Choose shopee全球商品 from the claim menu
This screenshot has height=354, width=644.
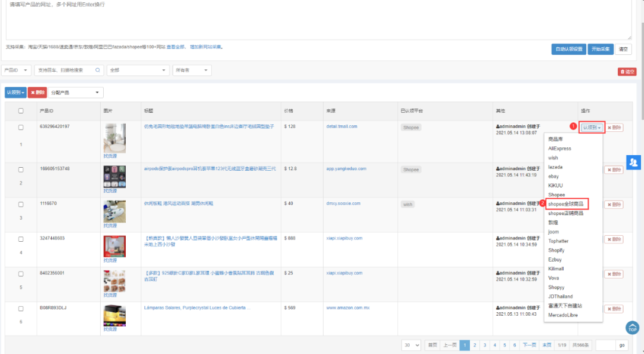click(x=565, y=204)
